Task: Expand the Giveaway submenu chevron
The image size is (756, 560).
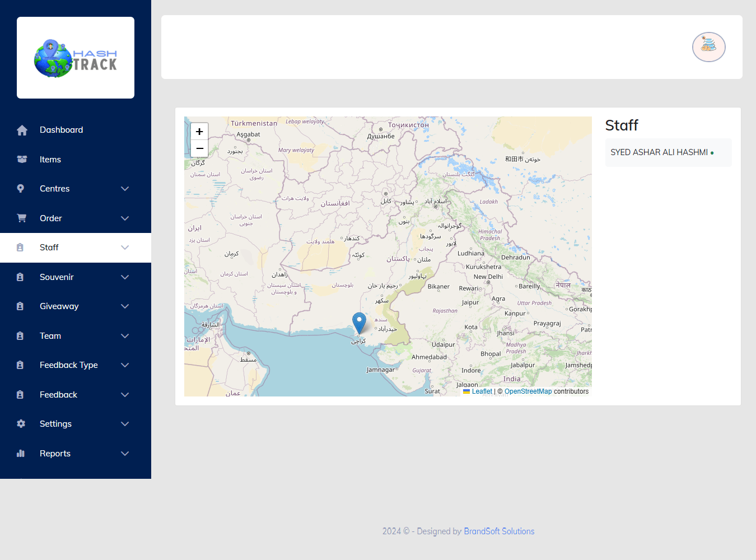Action: tap(125, 306)
